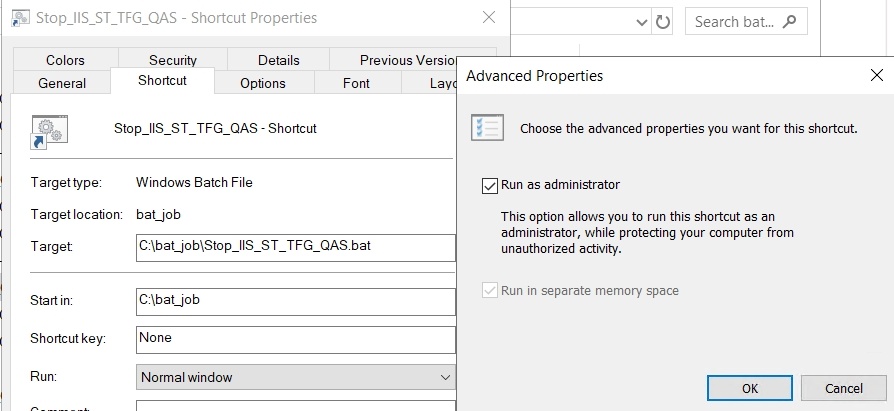Switch to the Security tab
Image resolution: width=894 pixels, height=411 pixels.
point(172,60)
